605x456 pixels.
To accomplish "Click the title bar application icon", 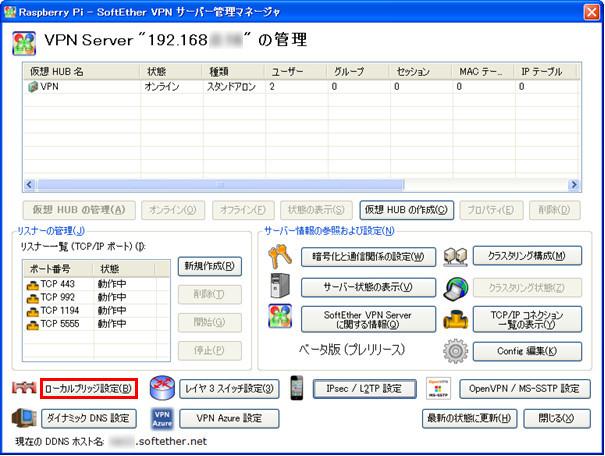I will (10, 12).
